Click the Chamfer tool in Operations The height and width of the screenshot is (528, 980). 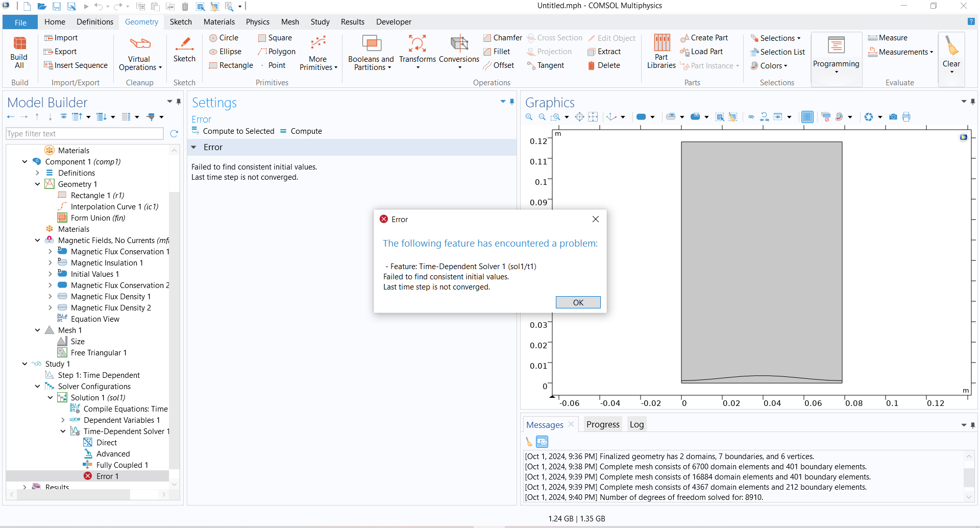point(502,38)
